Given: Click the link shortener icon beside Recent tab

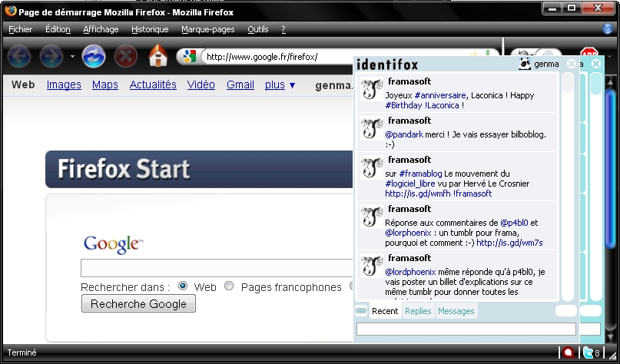Looking at the screenshot, I should click(360, 311).
